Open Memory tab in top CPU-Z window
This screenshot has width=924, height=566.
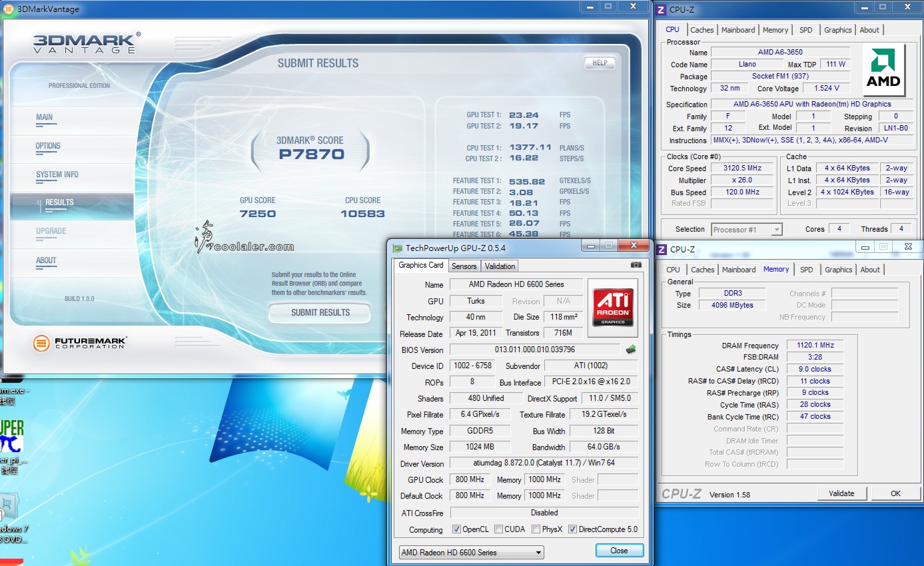[775, 30]
